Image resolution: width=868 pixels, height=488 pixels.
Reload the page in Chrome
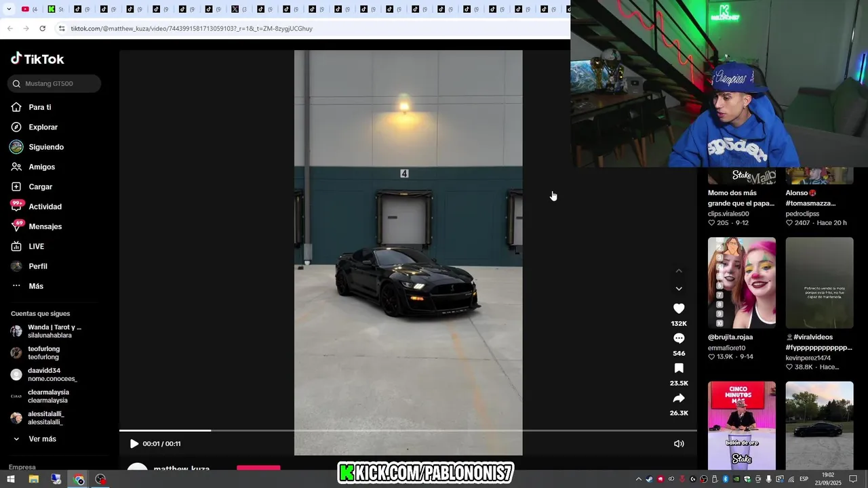(42, 28)
